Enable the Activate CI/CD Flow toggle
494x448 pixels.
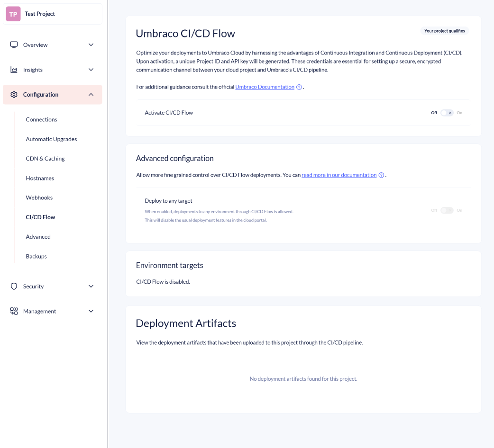click(447, 113)
